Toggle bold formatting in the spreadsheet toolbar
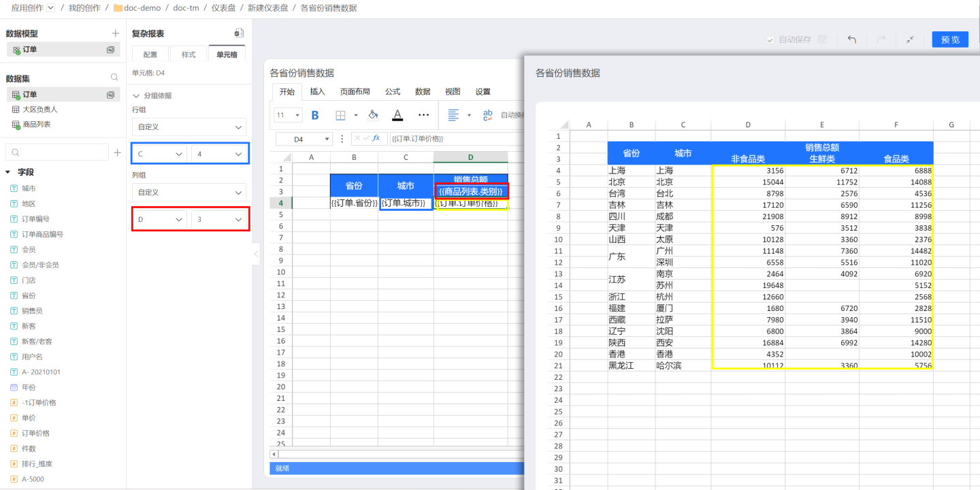Image resolution: width=980 pixels, height=490 pixels. click(x=315, y=115)
